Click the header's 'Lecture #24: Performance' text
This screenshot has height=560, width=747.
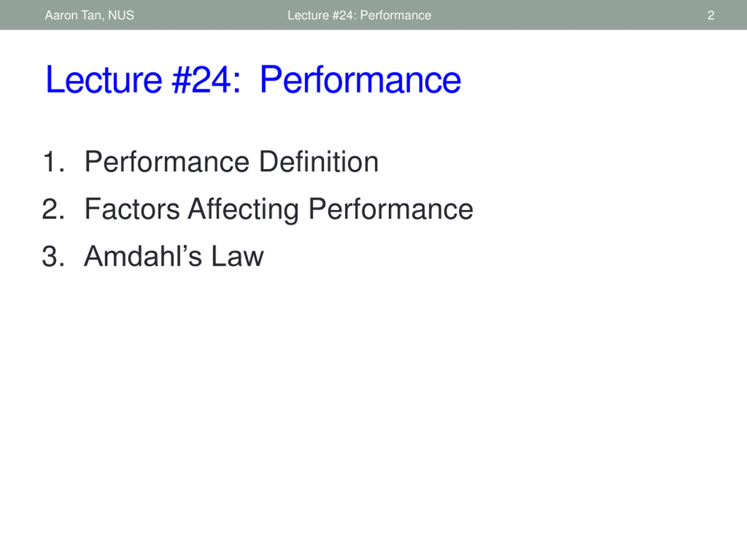[x=359, y=15]
